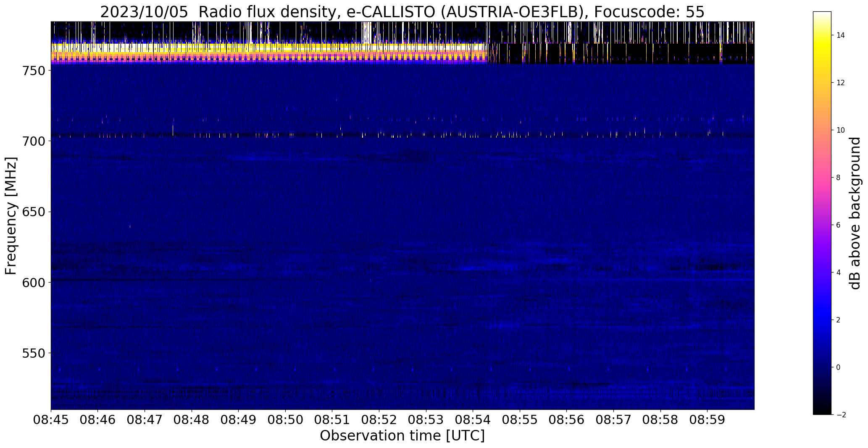Click the 600 frequency tick label

tap(33, 282)
